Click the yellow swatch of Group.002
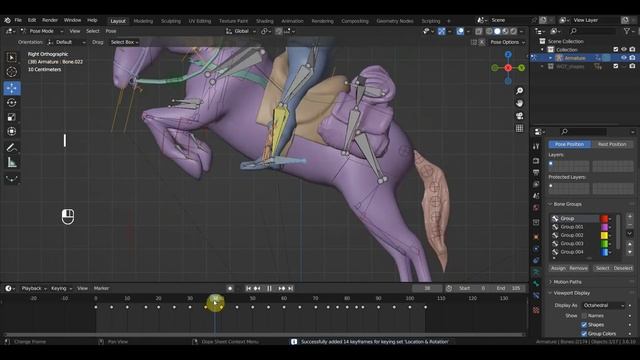The width and height of the screenshot is (640, 360). click(604, 235)
